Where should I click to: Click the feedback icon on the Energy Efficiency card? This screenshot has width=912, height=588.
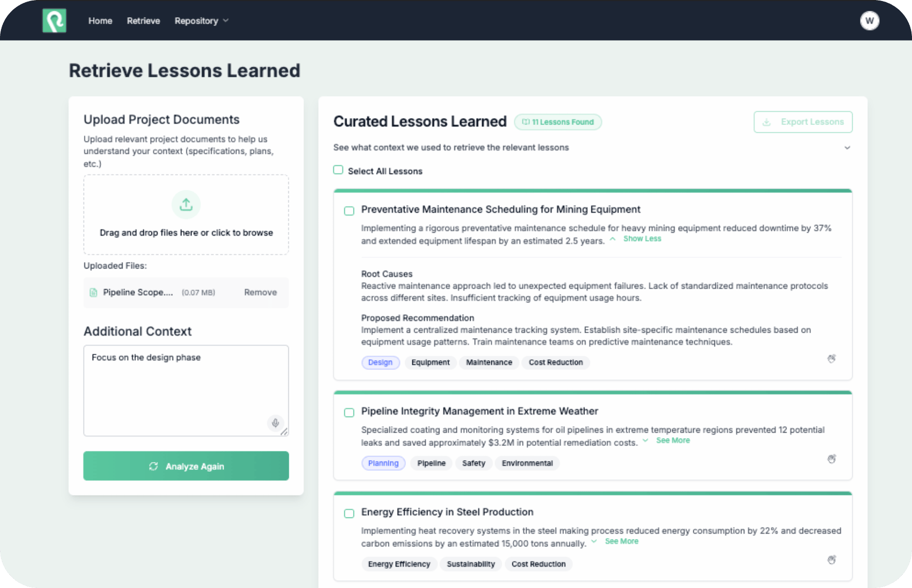tap(832, 560)
